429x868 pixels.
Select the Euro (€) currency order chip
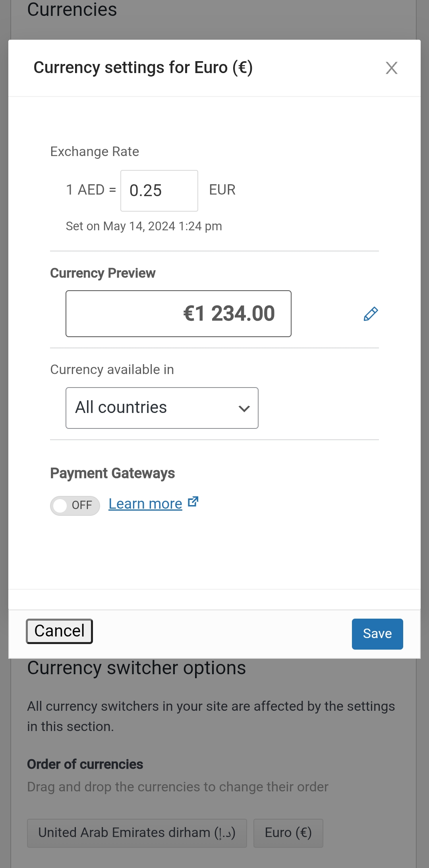click(288, 833)
